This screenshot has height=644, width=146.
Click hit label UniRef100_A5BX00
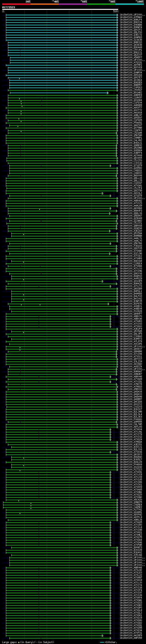point(131,390)
